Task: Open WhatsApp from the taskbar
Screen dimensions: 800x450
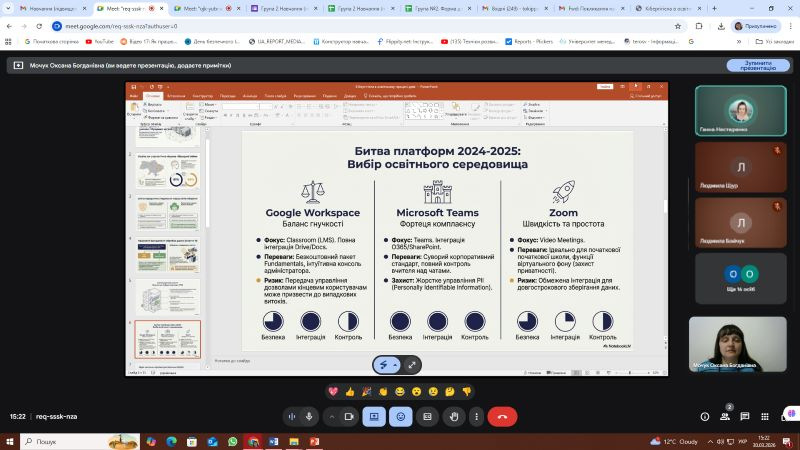Action: (x=233, y=441)
